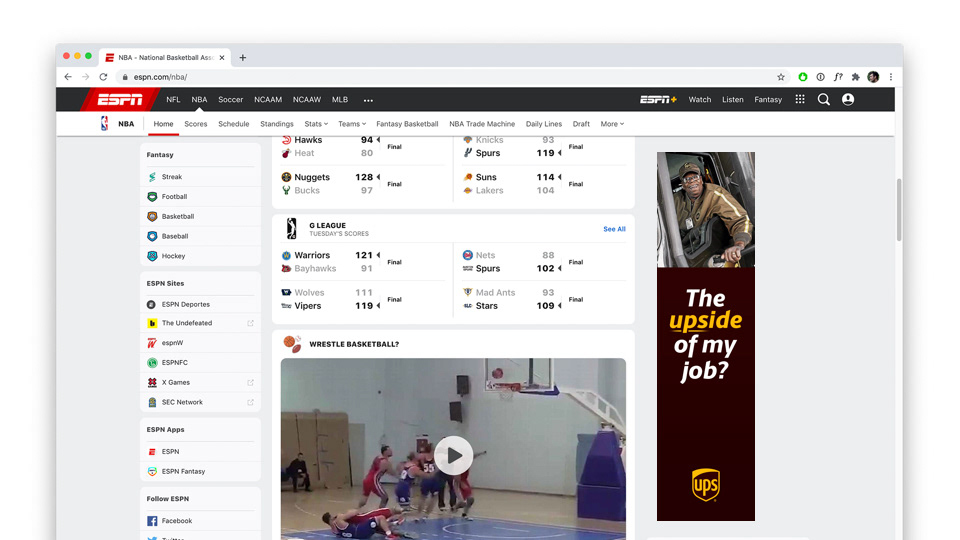Image resolution: width=960 pixels, height=540 pixels.
Task: Select NFL in the top navigation
Action: click(173, 100)
